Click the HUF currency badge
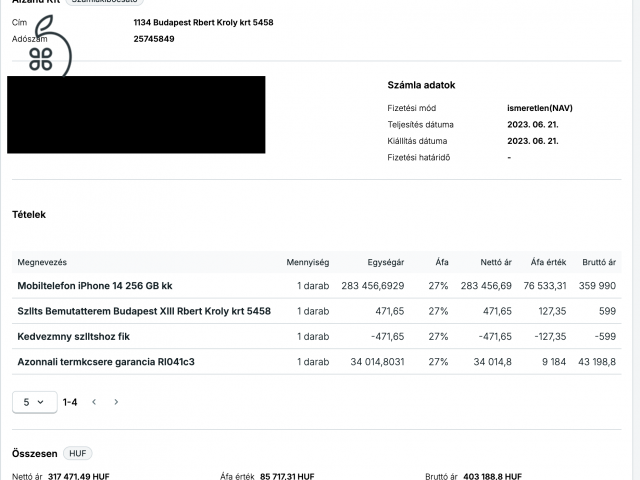The image size is (640, 480). pyautogui.click(x=78, y=453)
